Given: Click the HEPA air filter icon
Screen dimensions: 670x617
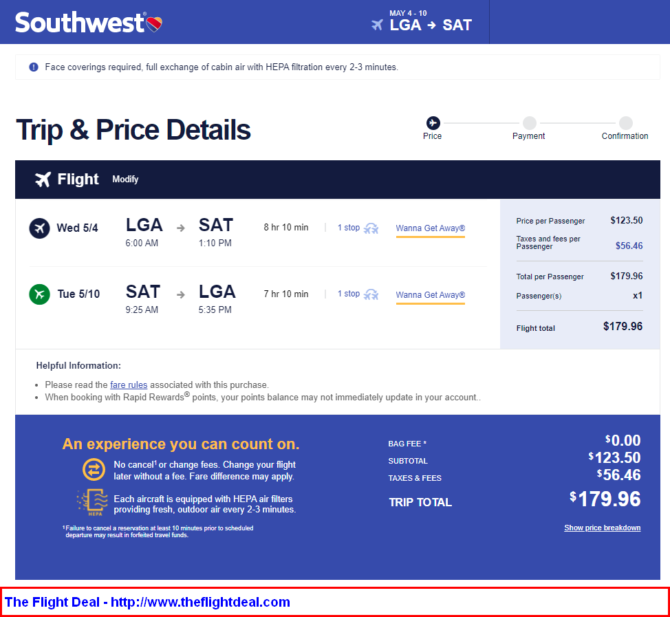Looking at the screenshot, I should pyautogui.click(x=93, y=502).
